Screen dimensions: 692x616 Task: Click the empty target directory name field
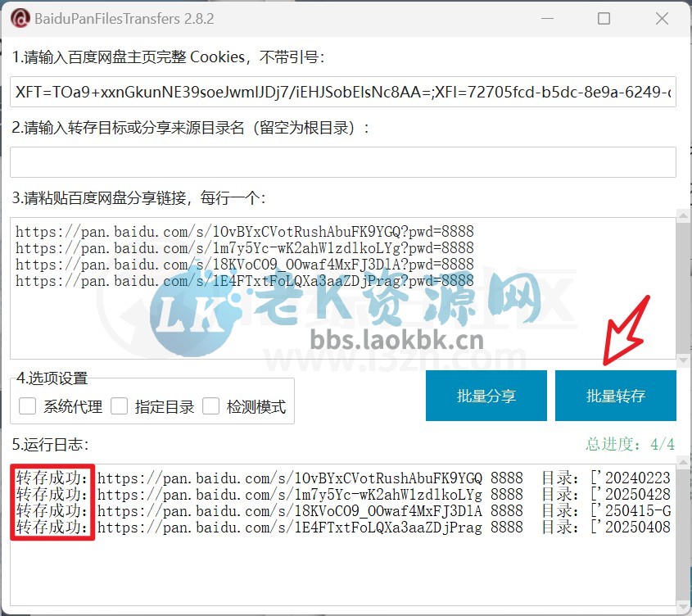343,162
